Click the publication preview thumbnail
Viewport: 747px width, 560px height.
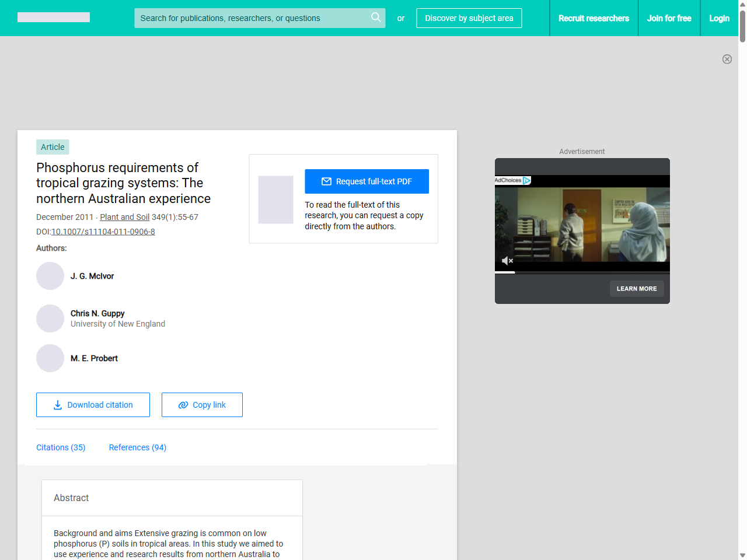[275, 199]
